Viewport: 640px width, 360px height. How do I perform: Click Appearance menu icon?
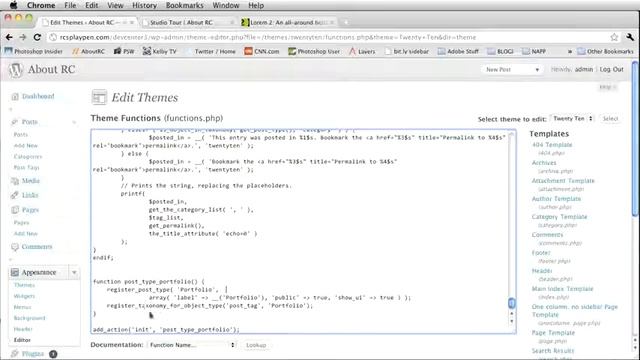(x=15, y=272)
